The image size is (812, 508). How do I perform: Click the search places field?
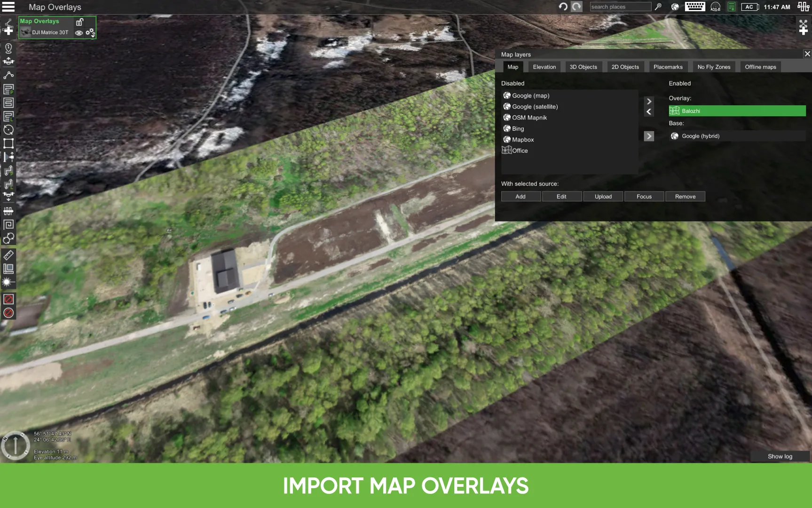pos(620,7)
